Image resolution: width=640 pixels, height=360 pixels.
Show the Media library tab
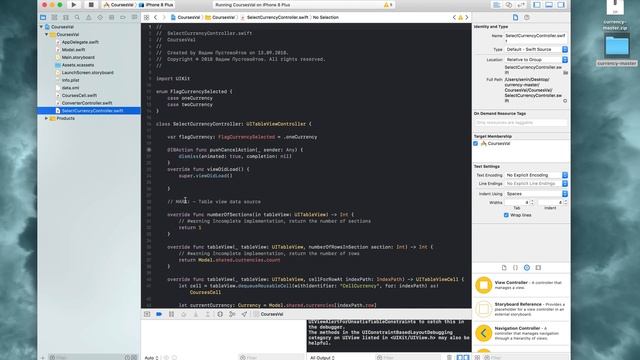pyautogui.click(x=538, y=268)
